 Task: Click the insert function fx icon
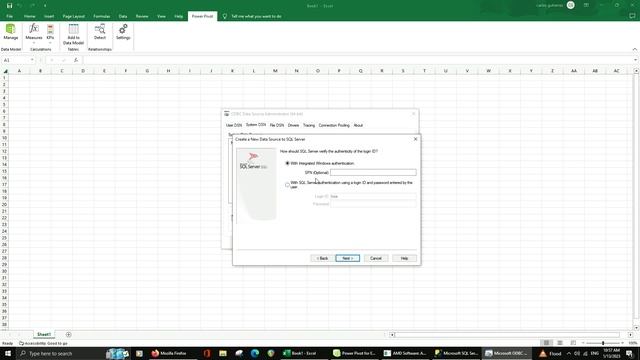(x=76, y=60)
